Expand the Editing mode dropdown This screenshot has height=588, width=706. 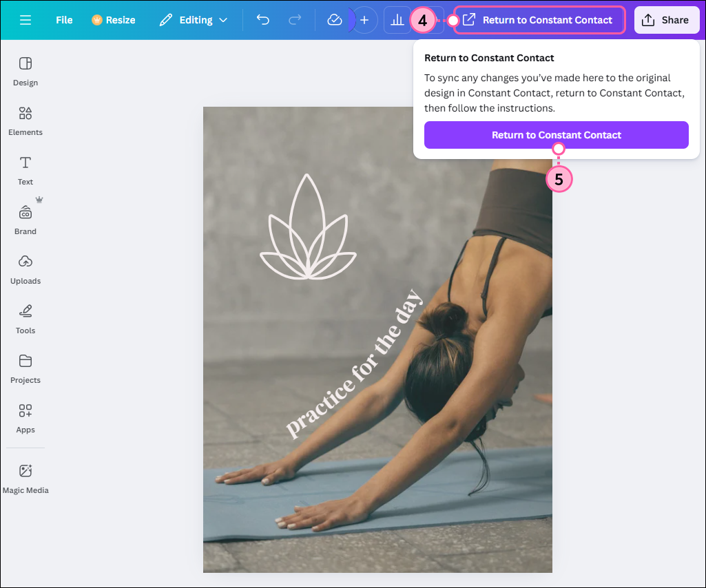coord(193,20)
